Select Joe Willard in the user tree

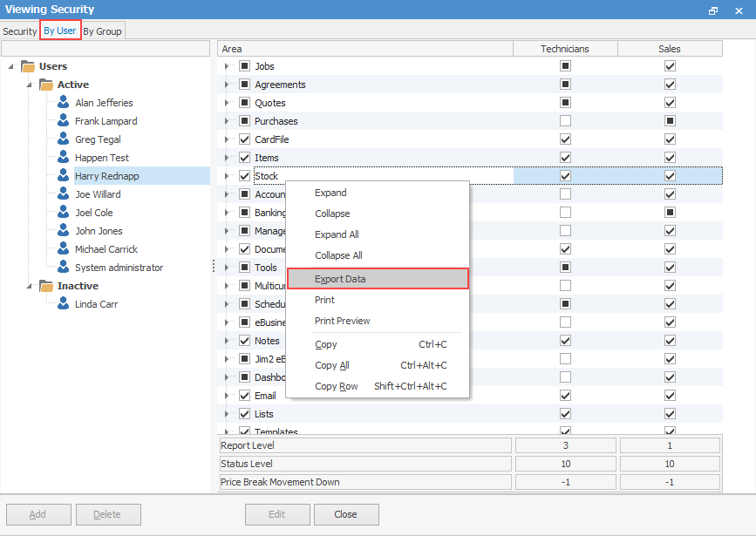coord(98,194)
